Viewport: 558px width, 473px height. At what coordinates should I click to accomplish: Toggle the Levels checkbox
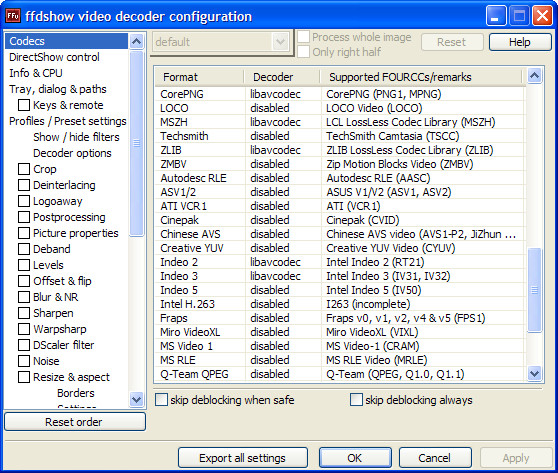pyautogui.click(x=24, y=265)
